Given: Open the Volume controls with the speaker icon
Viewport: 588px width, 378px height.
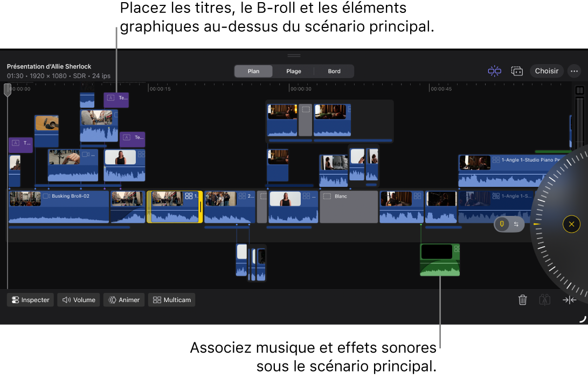Looking at the screenshot, I should (78, 300).
